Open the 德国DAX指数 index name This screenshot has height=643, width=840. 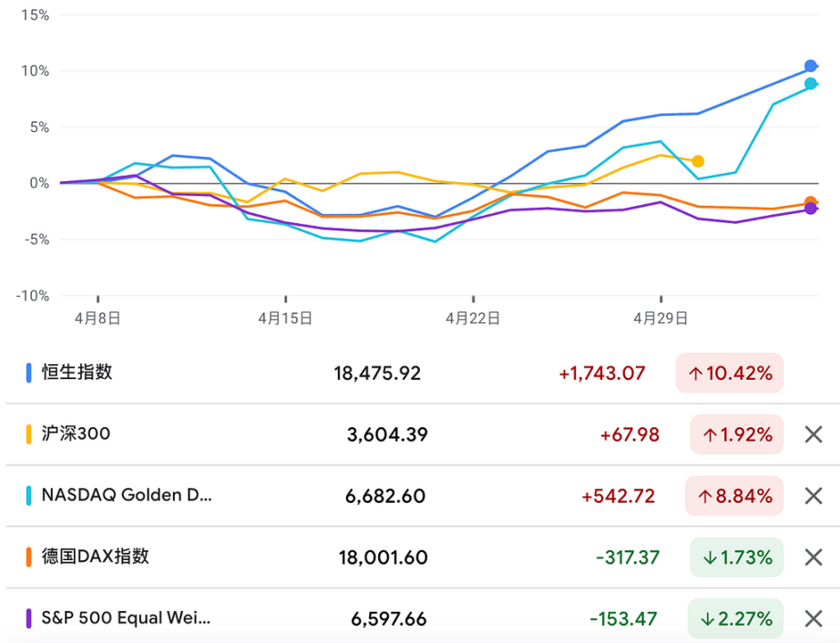tap(96, 556)
